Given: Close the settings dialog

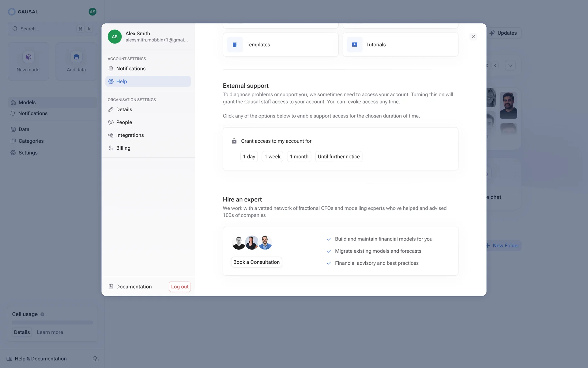Looking at the screenshot, I should pyautogui.click(x=473, y=37).
